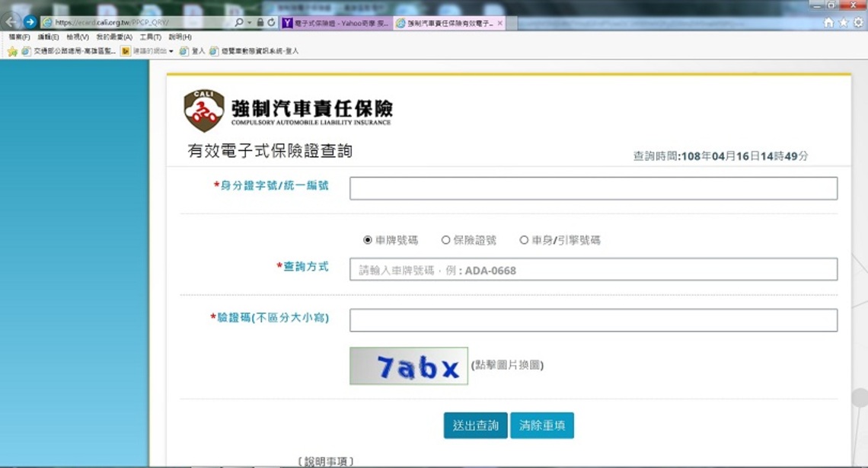The image size is (868, 468).
Task: Click the blue Forward arrow button
Action: (30, 22)
